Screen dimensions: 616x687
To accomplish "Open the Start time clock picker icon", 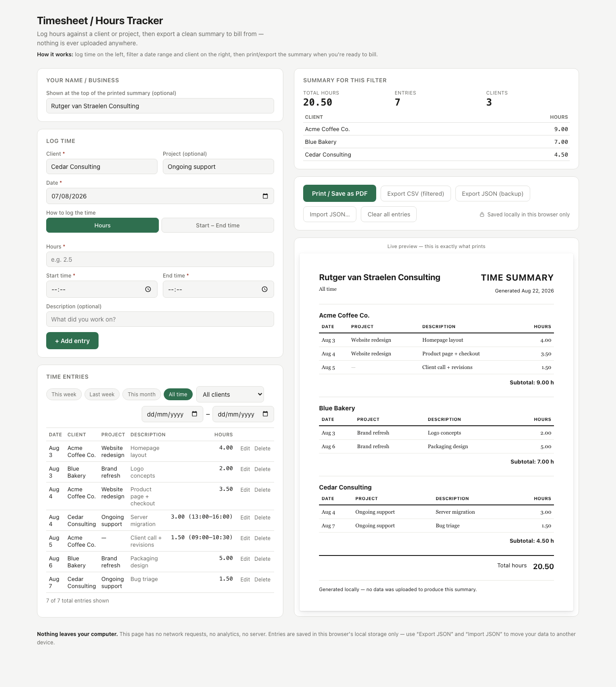I will coord(148,289).
